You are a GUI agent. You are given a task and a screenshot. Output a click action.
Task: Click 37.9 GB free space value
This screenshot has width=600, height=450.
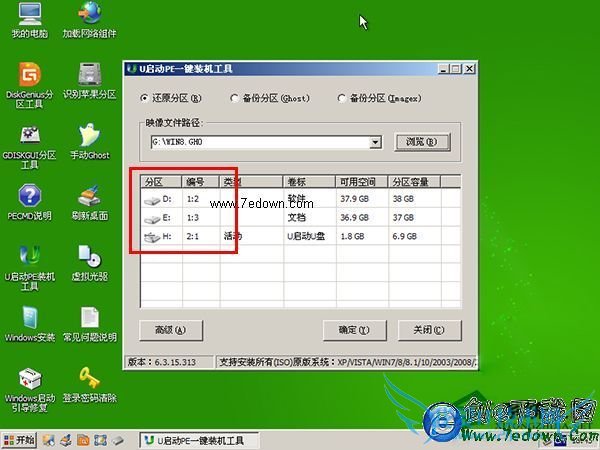354,199
